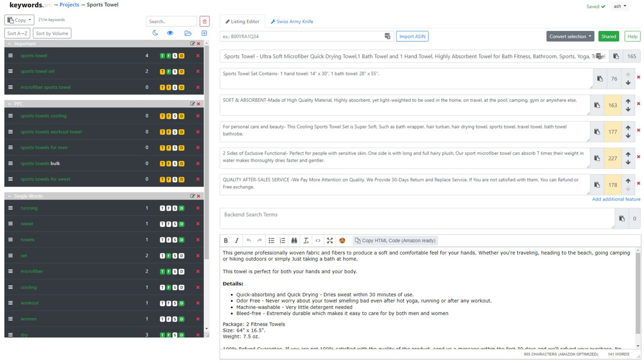Click the blue plus icon to add a group
Screen dimensions: 644x363
[x=204, y=33]
